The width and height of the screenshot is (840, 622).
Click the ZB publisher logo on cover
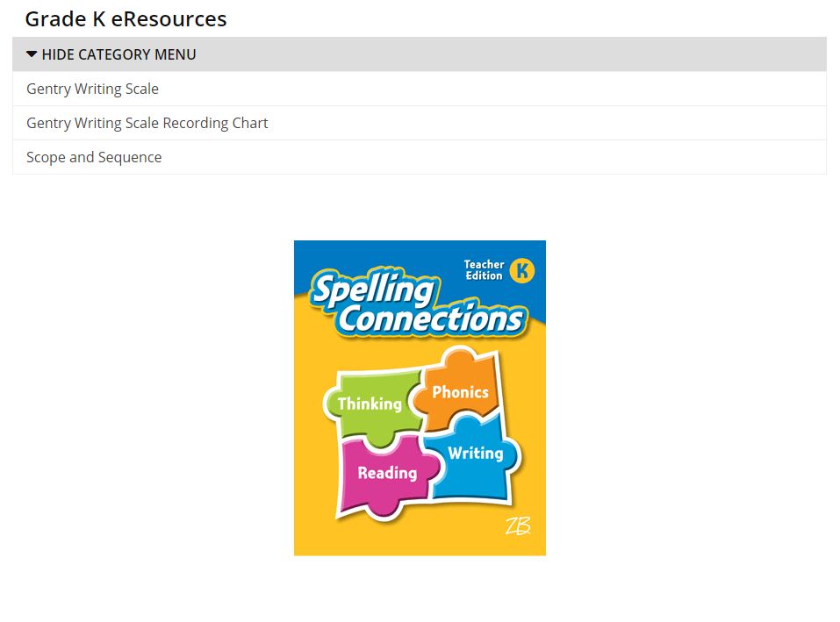[518, 526]
